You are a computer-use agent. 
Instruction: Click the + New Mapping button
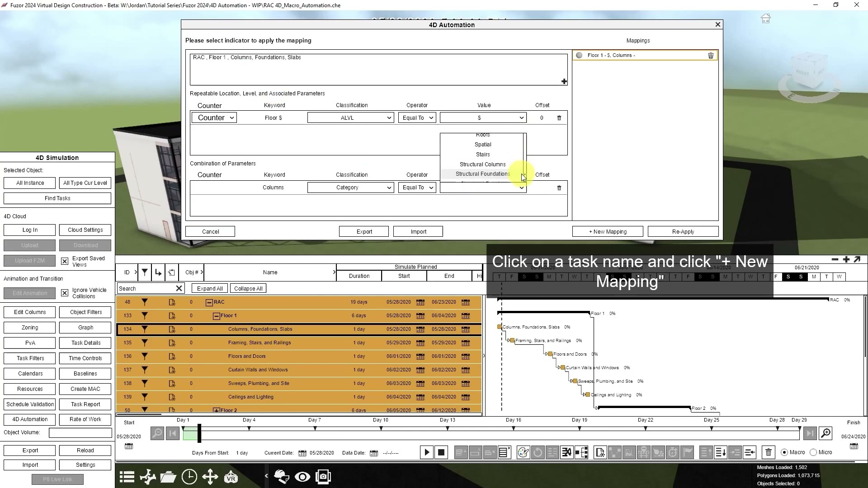(608, 232)
